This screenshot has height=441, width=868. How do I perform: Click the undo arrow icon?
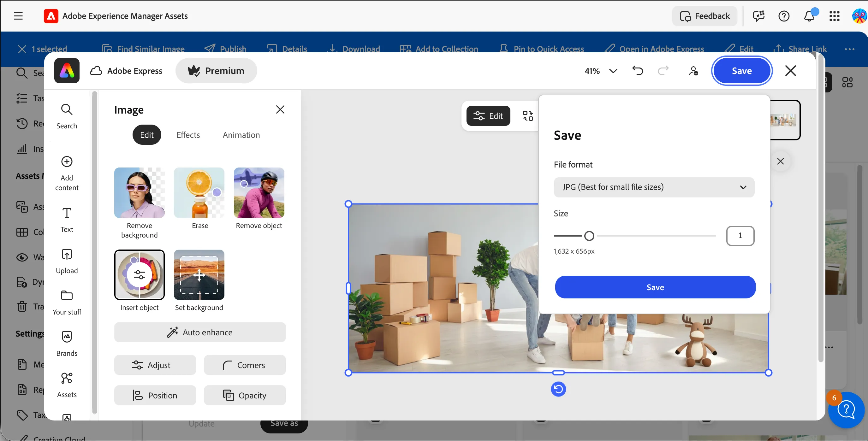click(x=638, y=71)
